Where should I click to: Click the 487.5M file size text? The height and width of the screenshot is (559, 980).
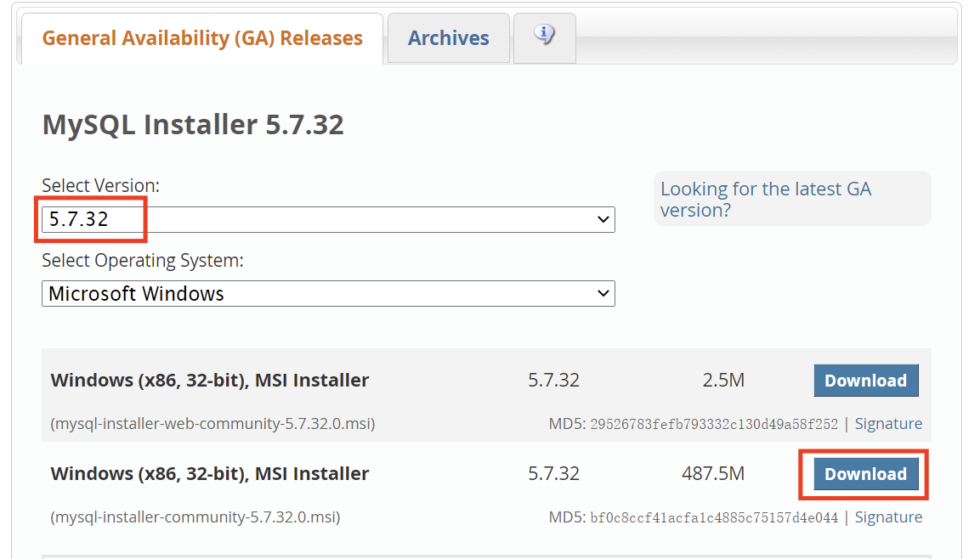pyautogui.click(x=712, y=474)
